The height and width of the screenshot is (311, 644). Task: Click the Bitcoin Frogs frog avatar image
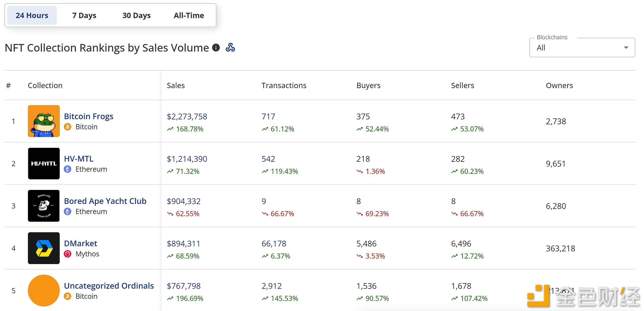[44, 121]
